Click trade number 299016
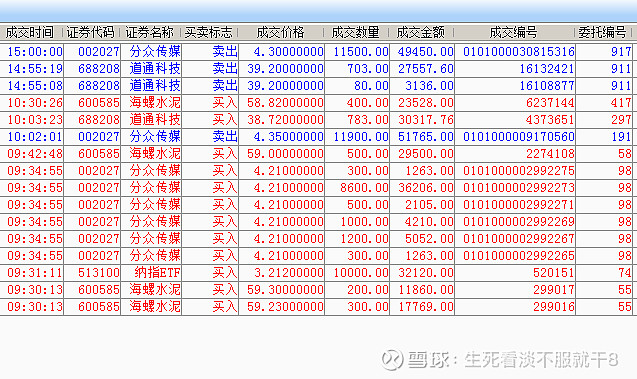Screen dimensions: 637x379 click(x=554, y=307)
